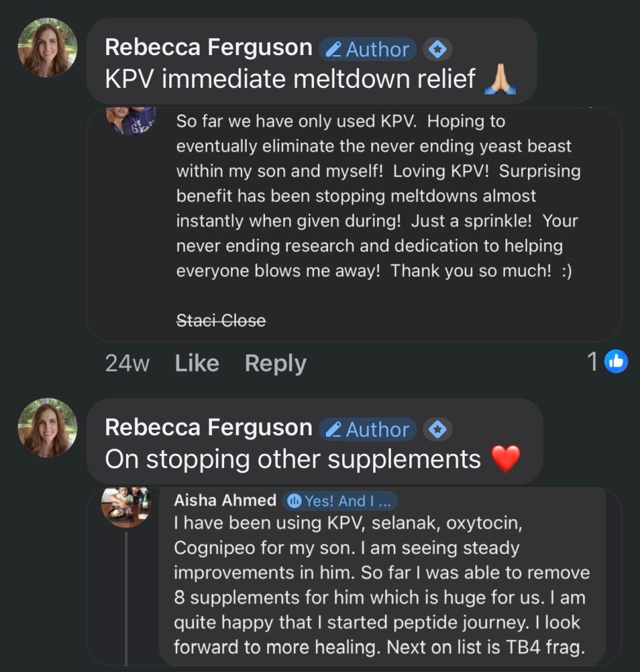This screenshot has height=672, width=640.
Task: Click the star badge beside Author in KPV comment
Action: [438, 49]
